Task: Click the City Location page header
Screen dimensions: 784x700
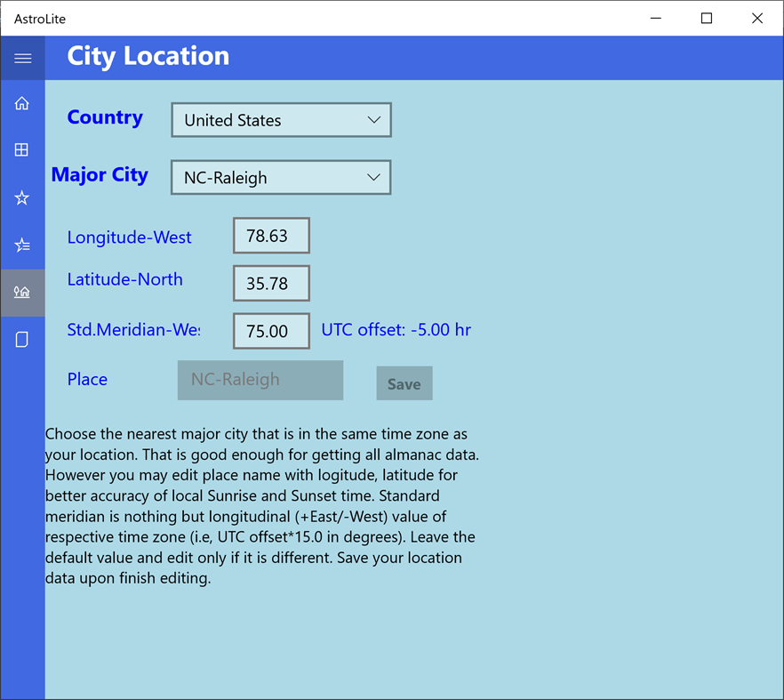Action: (x=148, y=56)
